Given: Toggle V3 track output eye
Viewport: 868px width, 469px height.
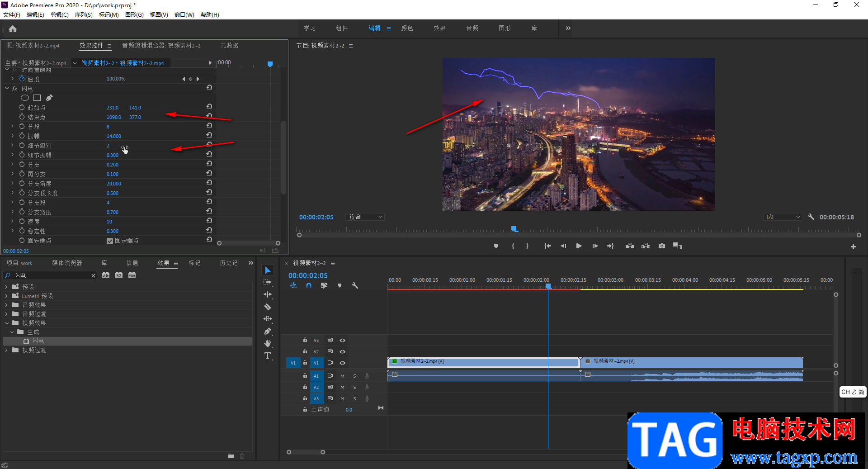Looking at the screenshot, I should [x=343, y=340].
